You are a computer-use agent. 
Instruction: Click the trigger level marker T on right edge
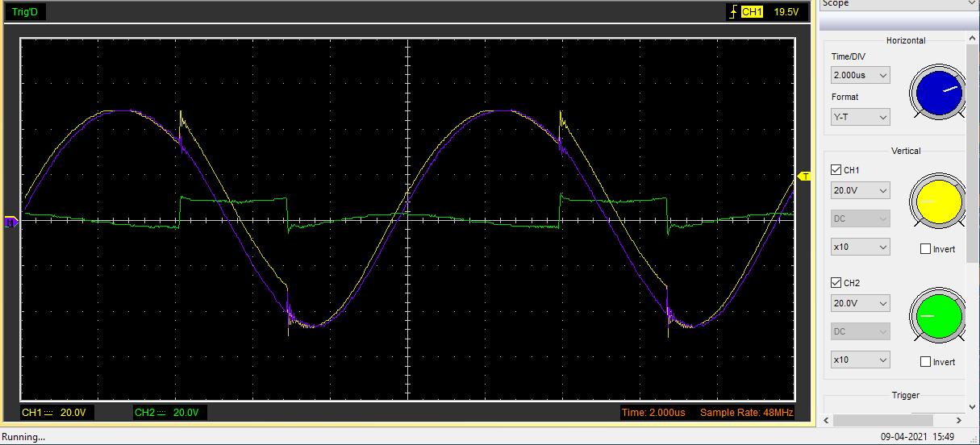coord(803,176)
